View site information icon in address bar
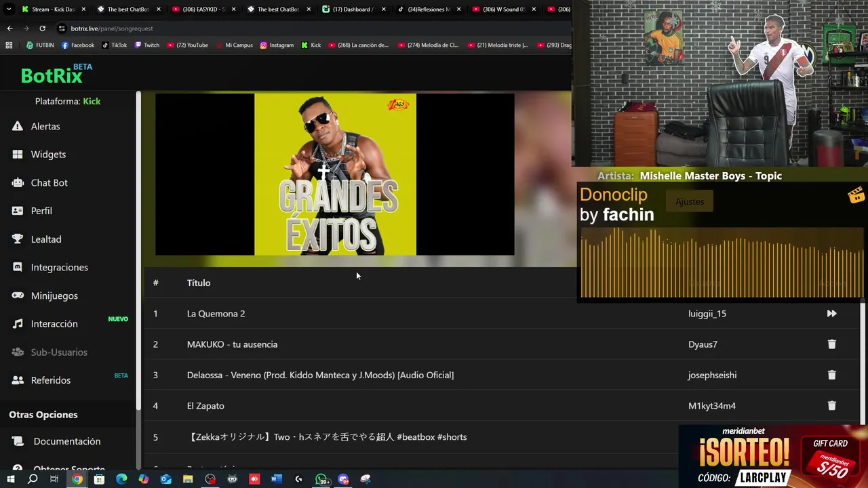 click(62, 28)
